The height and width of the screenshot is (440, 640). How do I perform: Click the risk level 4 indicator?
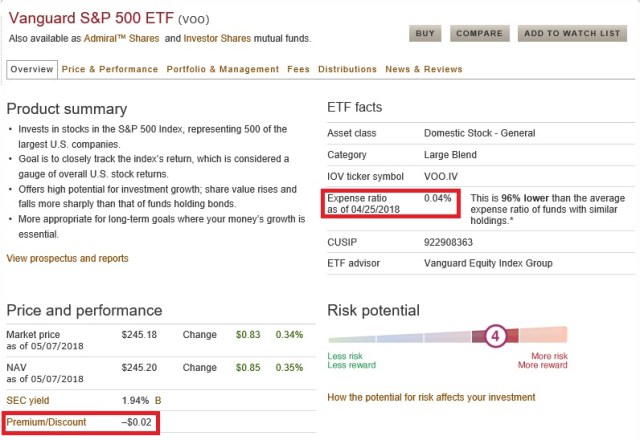[x=494, y=336]
